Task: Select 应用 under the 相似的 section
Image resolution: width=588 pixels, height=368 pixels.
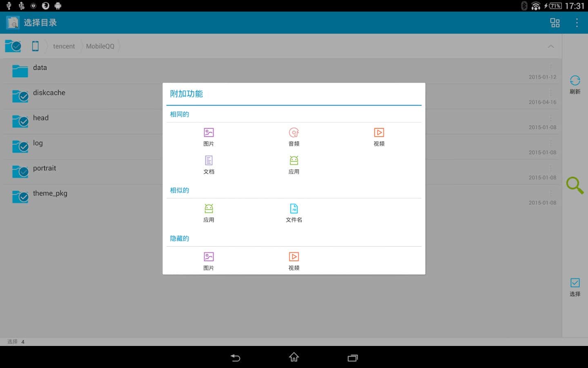Action: point(209,213)
